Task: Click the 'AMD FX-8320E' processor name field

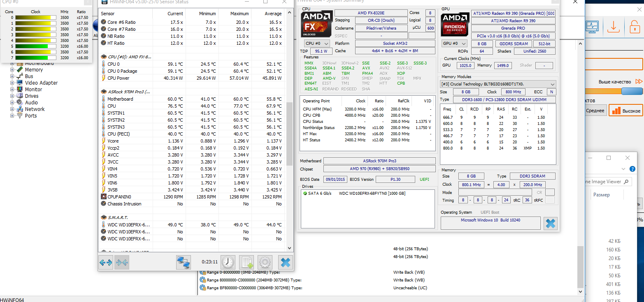Action: pyautogui.click(x=371, y=13)
